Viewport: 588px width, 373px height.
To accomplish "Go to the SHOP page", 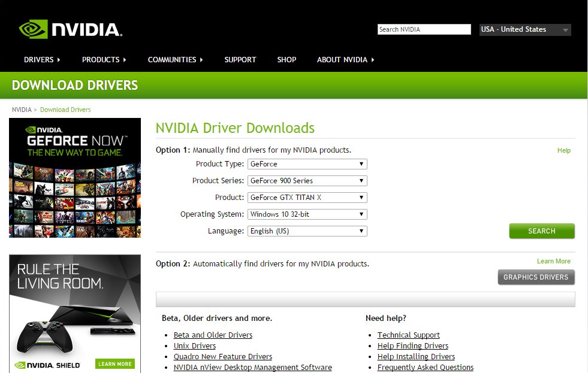I will [287, 59].
